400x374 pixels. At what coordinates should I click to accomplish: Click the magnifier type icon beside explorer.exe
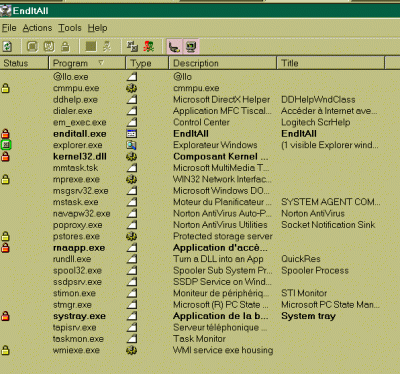tap(132, 145)
